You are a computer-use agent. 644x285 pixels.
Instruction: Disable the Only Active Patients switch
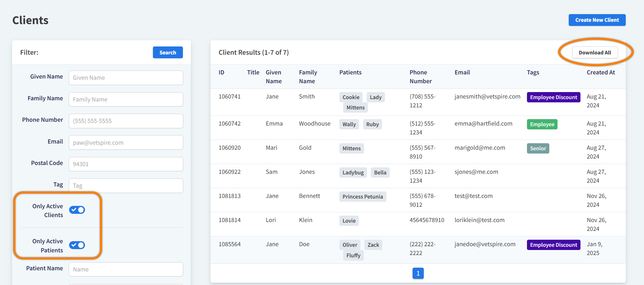coord(77,245)
